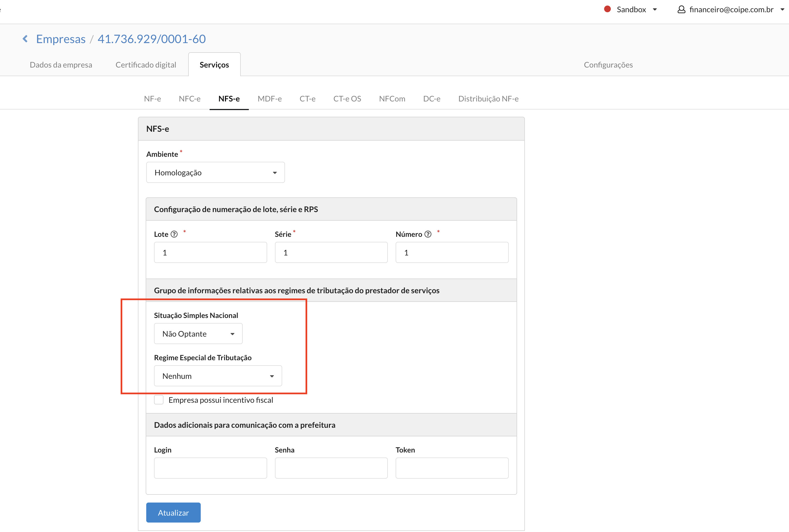Screen dimensions: 789x532
Task: Switch to the Certificado digital tab
Action: pyautogui.click(x=146, y=64)
